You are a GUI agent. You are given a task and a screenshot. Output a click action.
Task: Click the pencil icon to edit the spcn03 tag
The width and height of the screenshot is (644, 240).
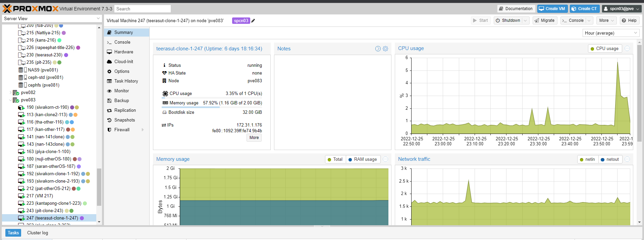point(253,21)
